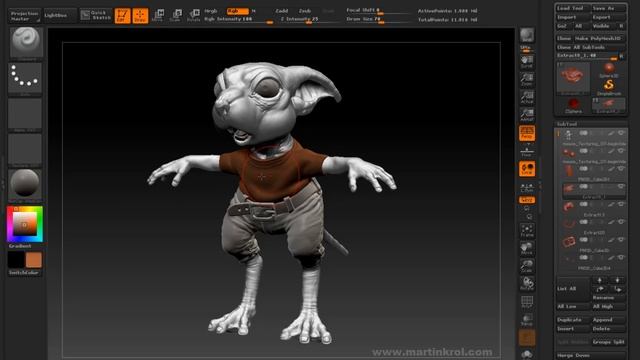Click Duplicate subtool button
The width and height of the screenshot is (640, 360).
pyautogui.click(x=572, y=320)
